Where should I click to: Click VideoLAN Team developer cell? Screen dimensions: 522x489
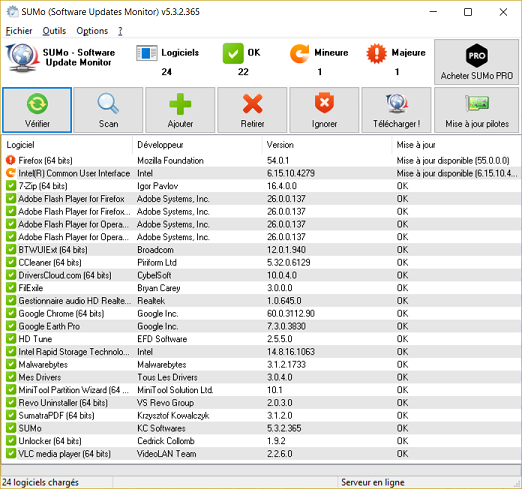coord(167,454)
